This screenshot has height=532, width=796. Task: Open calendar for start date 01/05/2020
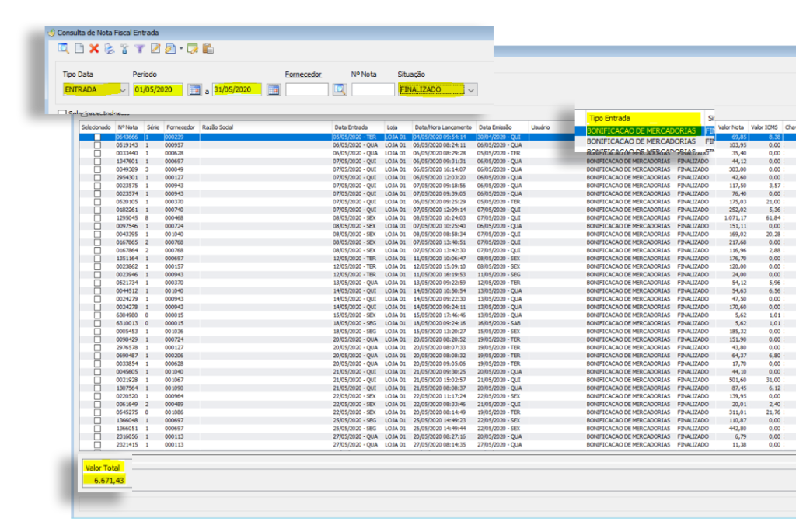point(194,90)
